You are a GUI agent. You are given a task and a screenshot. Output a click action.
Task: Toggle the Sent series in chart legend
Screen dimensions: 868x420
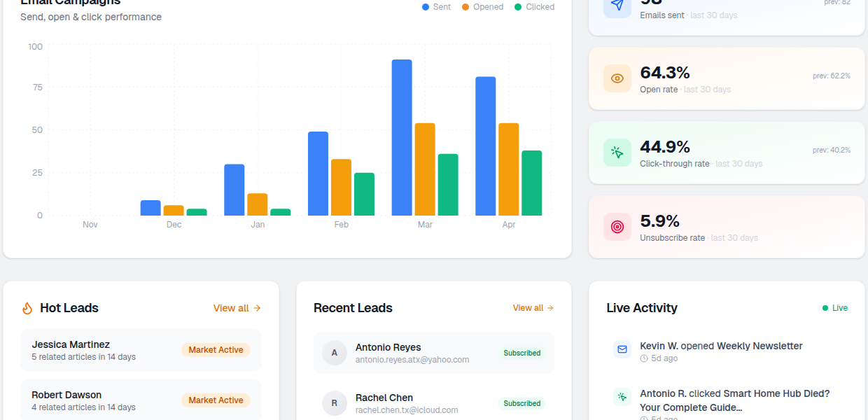pos(436,7)
